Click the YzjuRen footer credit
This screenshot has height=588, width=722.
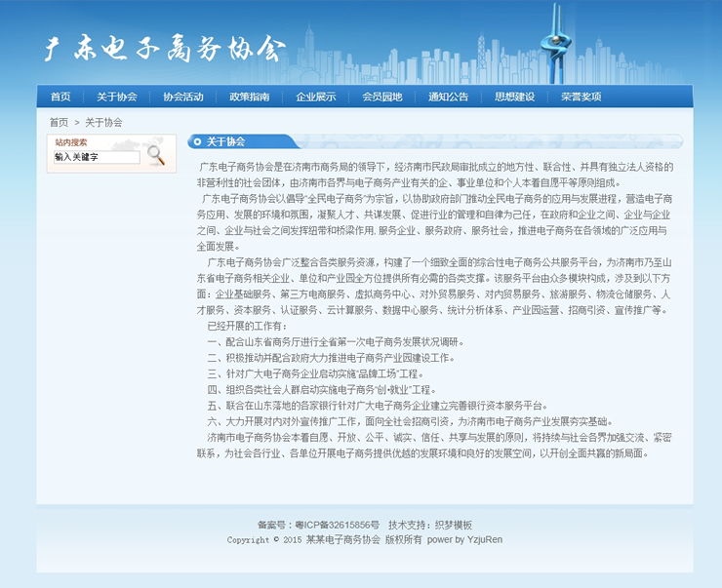(x=484, y=539)
